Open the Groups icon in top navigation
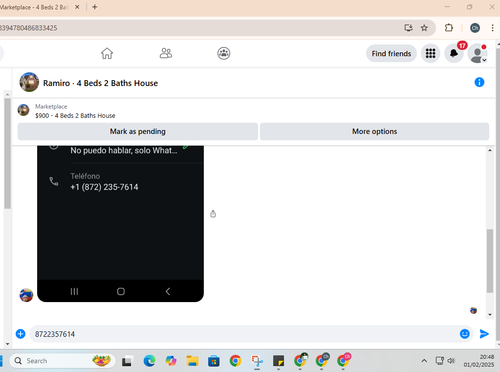This screenshot has height=372, width=500. 224,53
